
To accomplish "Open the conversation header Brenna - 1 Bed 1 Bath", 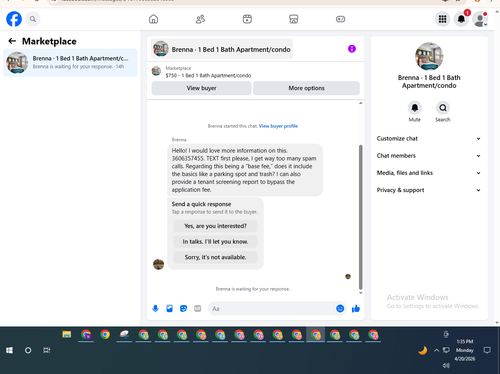I will coord(222,49).
